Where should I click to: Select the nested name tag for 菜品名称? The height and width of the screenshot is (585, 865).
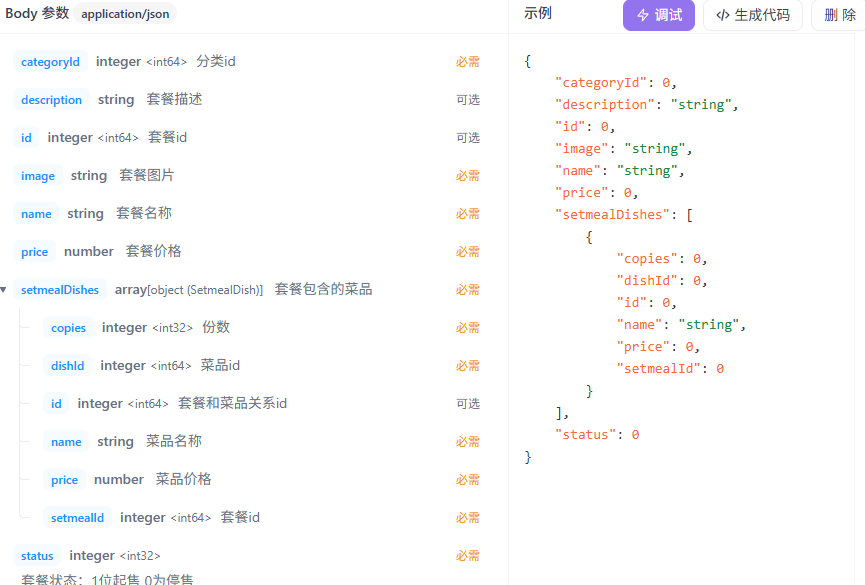pos(66,442)
